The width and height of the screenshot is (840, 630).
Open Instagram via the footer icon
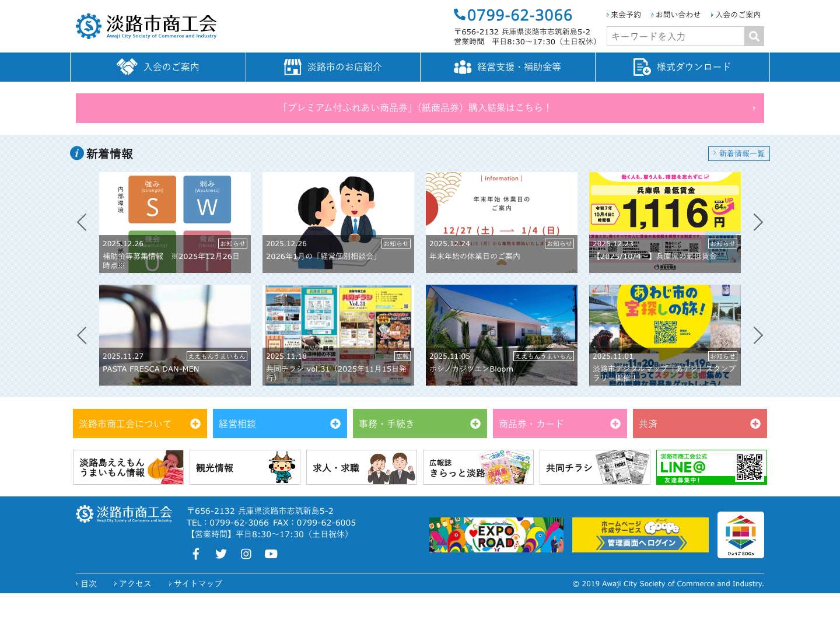(246, 554)
